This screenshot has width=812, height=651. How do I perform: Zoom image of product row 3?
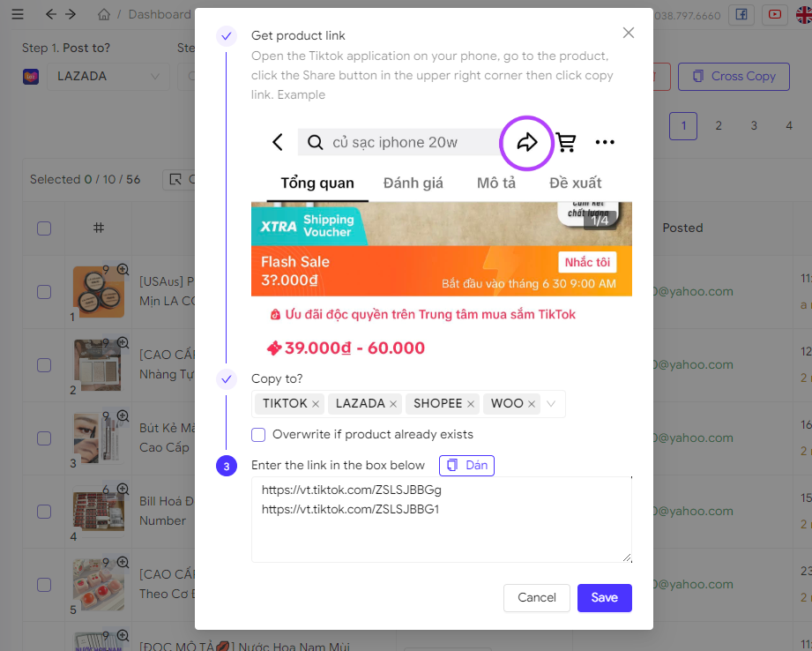(123, 415)
